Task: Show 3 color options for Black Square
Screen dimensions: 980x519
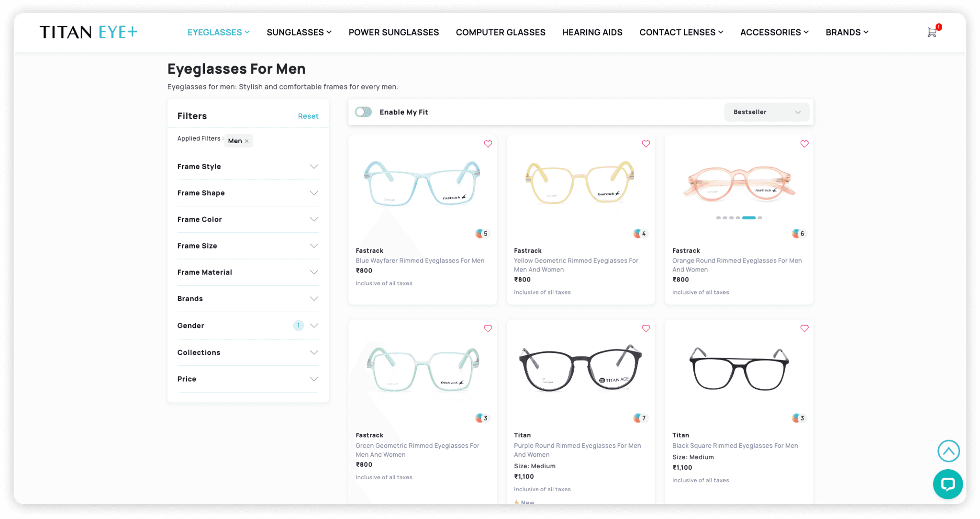Action: [x=799, y=418]
